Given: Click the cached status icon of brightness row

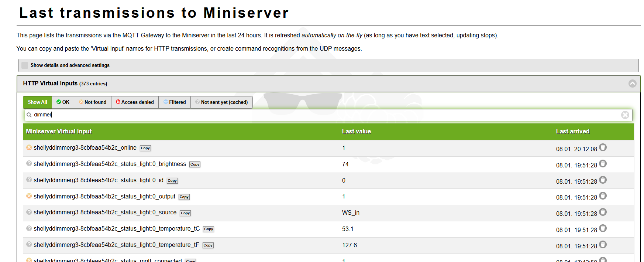Looking at the screenshot, I should point(29,163).
